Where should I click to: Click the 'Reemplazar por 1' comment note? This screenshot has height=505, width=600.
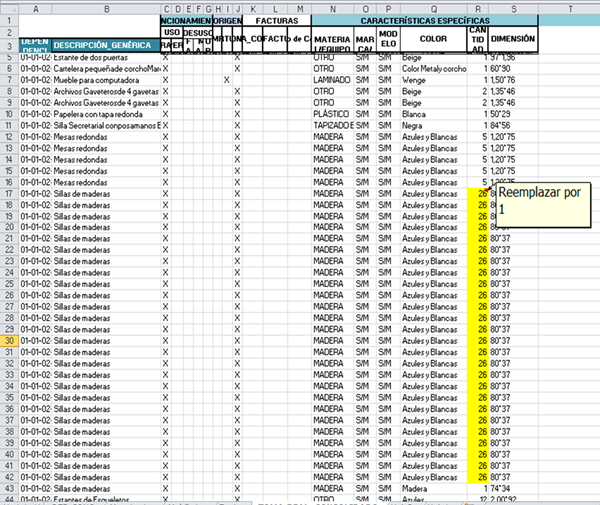pos(533,200)
